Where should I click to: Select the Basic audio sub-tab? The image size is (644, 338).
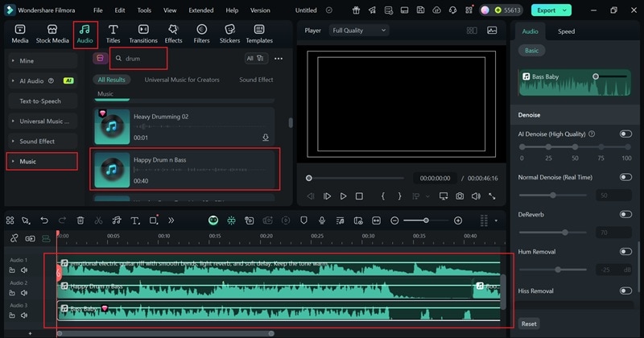[x=531, y=51]
